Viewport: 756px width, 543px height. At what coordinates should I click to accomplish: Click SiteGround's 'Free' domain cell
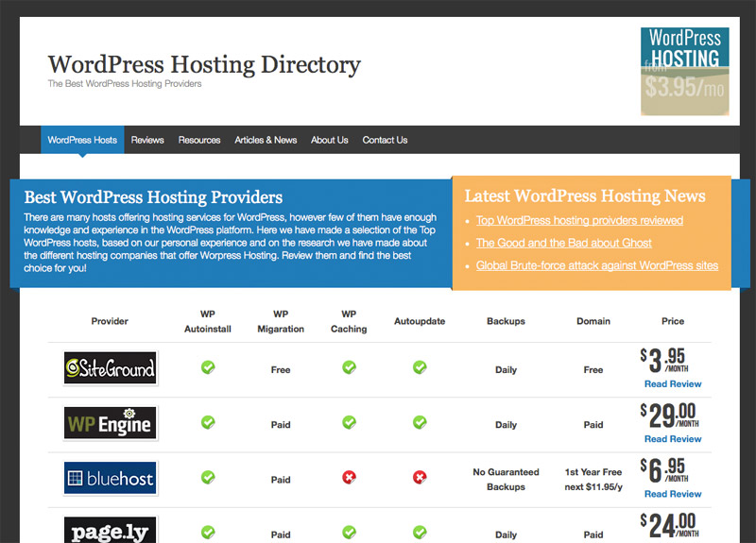pyautogui.click(x=593, y=370)
